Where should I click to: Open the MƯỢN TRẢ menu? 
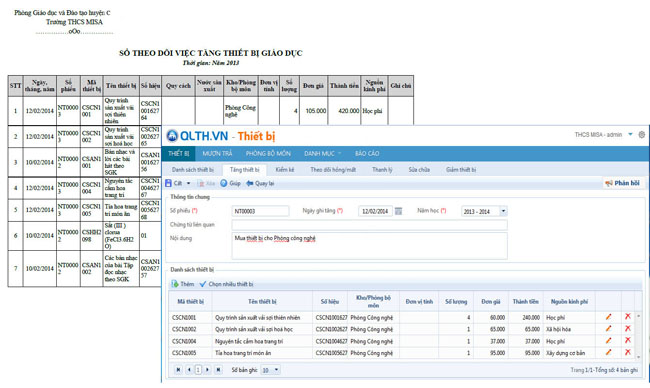pyautogui.click(x=217, y=153)
